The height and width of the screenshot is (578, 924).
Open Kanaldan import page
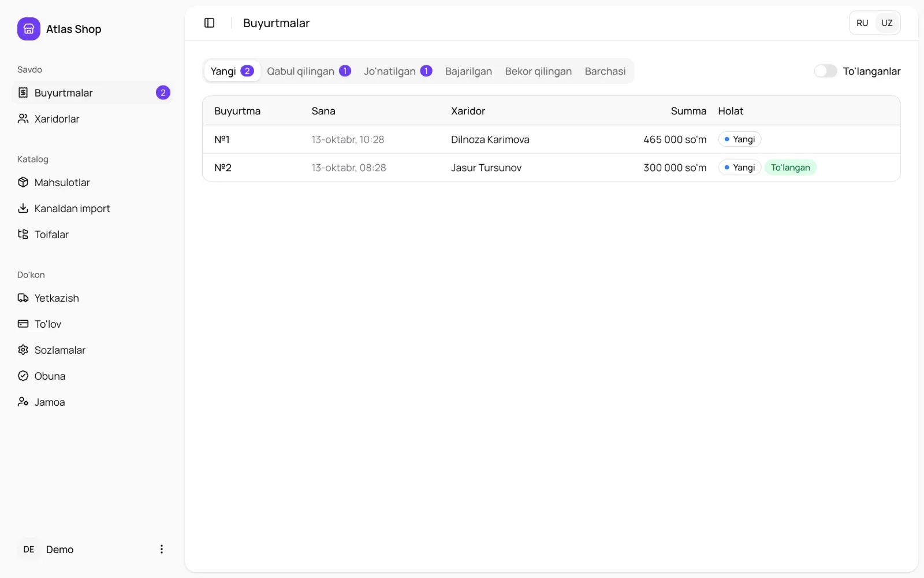point(92,208)
